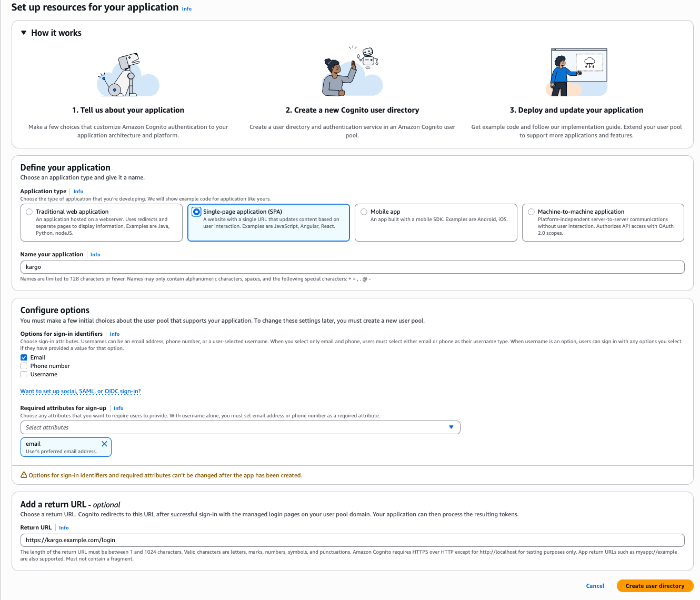
Task: Click Info beside Options for sign-in identifiers
Action: [x=114, y=334]
